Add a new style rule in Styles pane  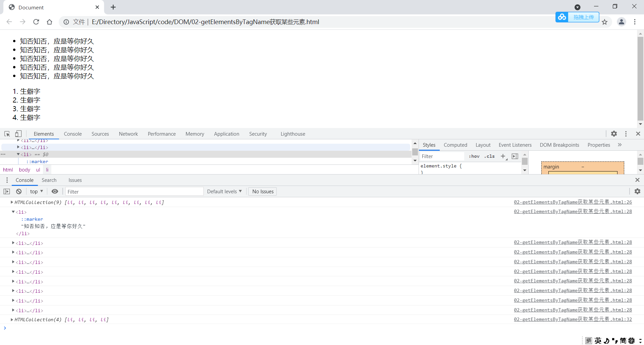point(503,156)
